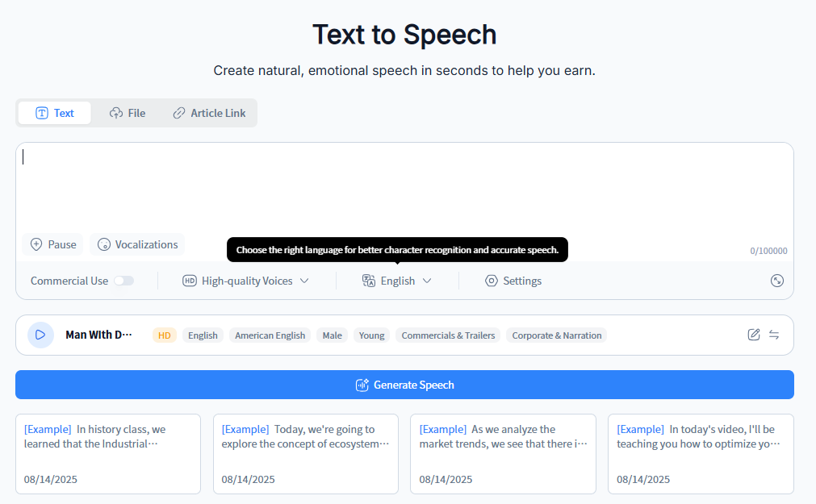Open the ecosystem concept example card
This screenshot has height=504, width=816.
tap(305, 453)
